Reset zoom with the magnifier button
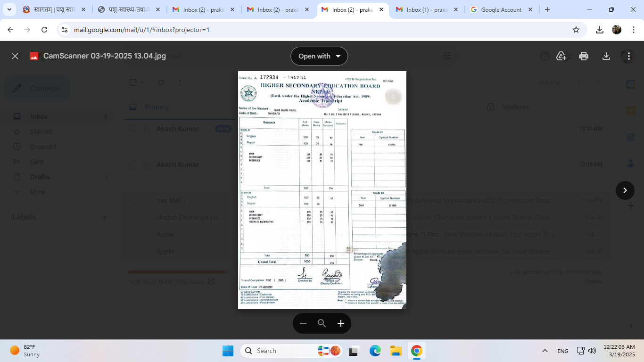This screenshot has height=362, width=644. (322, 323)
